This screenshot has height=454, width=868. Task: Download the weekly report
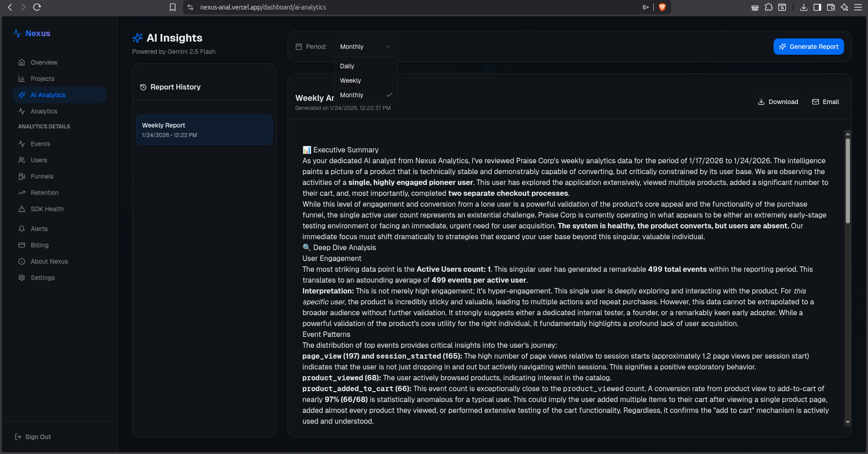click(778, 102)
